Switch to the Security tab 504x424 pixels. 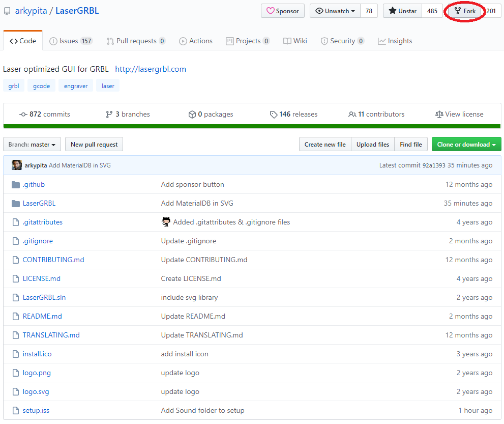pyautogui.click(x=342, y=41)
